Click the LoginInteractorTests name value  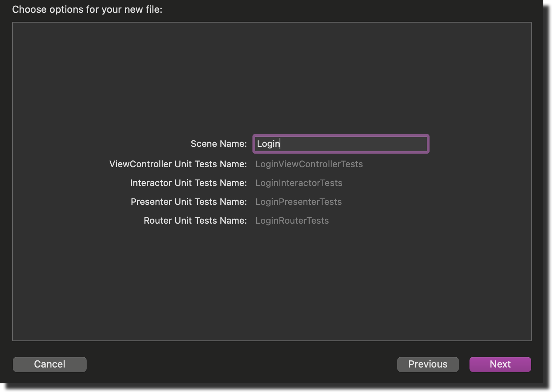299,183
